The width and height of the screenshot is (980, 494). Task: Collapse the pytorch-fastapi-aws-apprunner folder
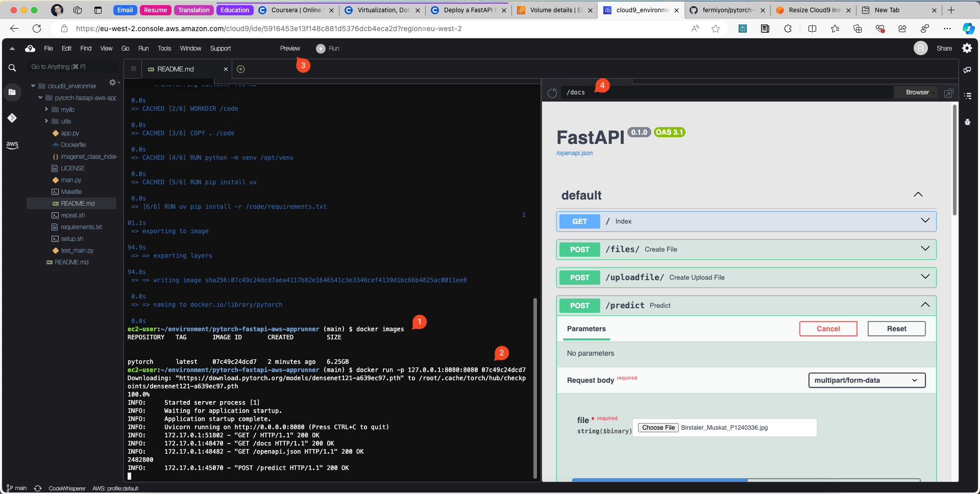[40, 97]
